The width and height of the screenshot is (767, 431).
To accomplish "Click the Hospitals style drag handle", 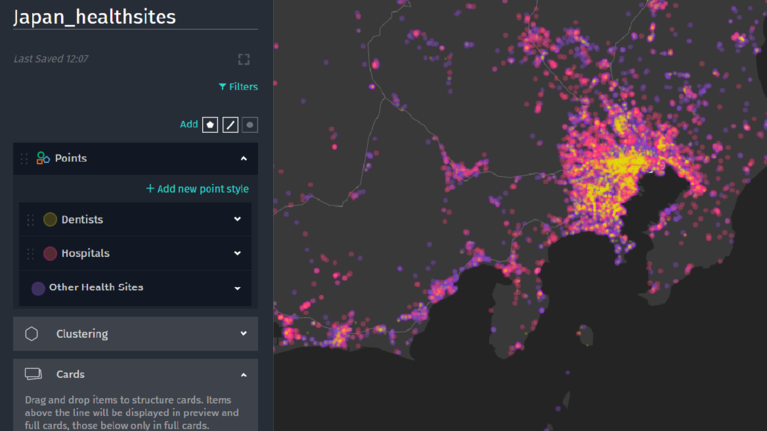I will click(x=30, y=253).
